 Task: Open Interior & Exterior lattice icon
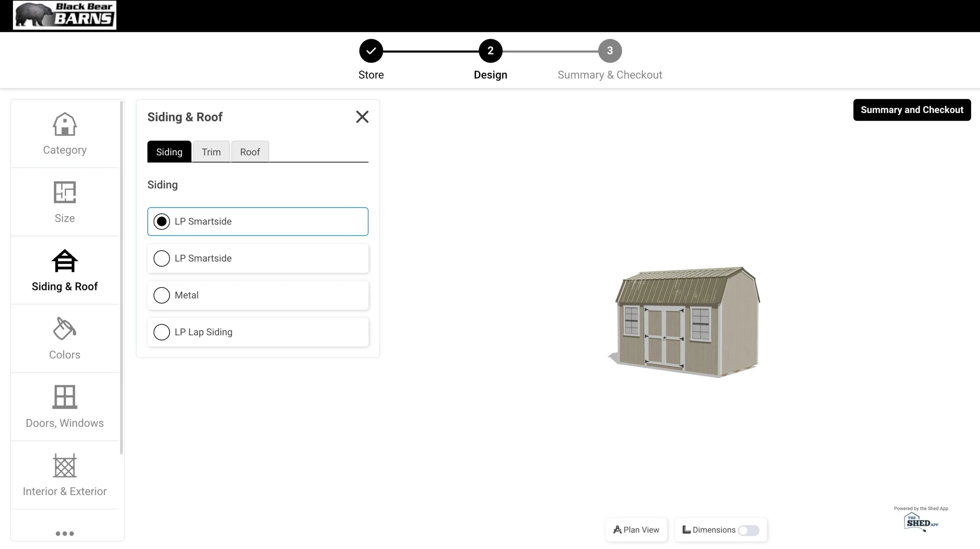65,465
